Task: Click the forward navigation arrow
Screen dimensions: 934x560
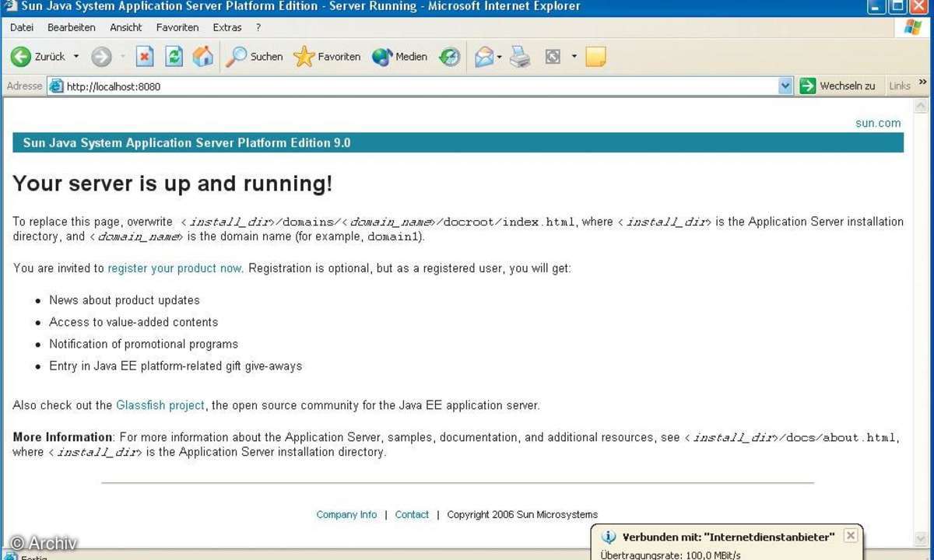Action: coord(101,57)
